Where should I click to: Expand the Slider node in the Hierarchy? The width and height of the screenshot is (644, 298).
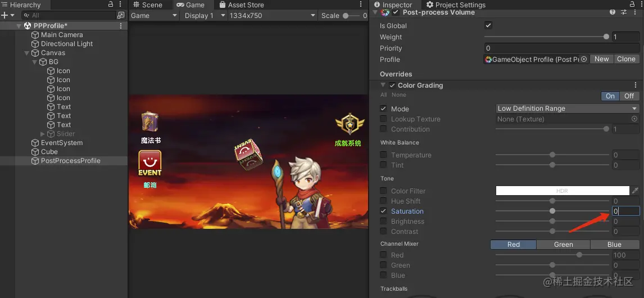pyautogui.click(x=43, y=134)
